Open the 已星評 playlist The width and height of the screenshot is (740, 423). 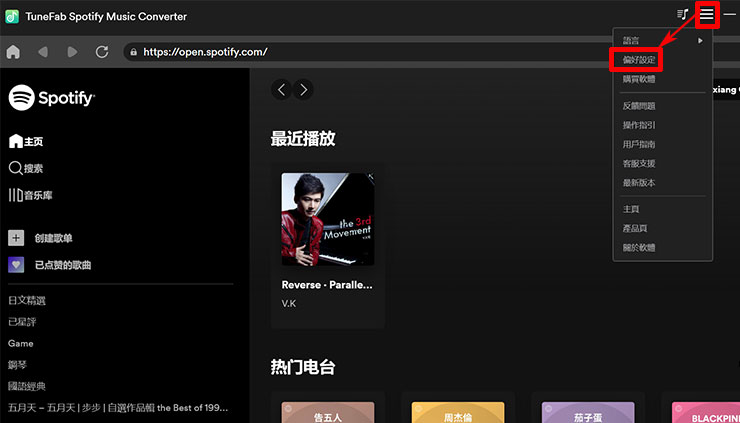click(x=22, y=322)
